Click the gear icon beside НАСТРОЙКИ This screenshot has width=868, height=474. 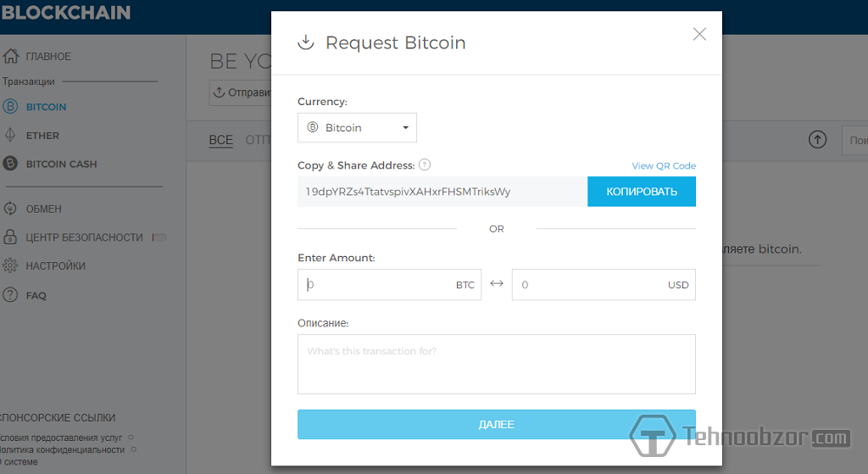tap(10, 265)
